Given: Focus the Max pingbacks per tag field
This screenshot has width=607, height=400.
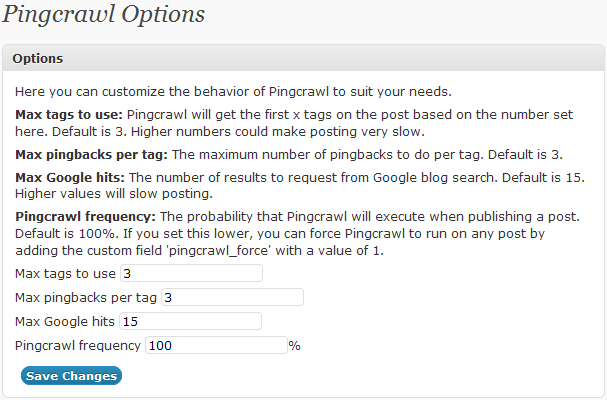Looking at the screenshot, I should pyautogui.click(x=232, y=297).
